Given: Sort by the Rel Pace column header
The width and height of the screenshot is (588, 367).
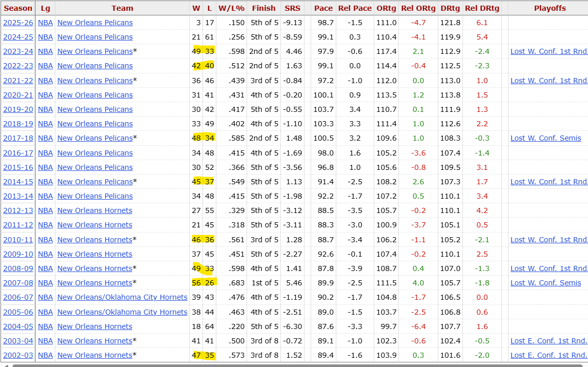Looking at the screenshot, I should pyautogui.click(x=355, y=8).
